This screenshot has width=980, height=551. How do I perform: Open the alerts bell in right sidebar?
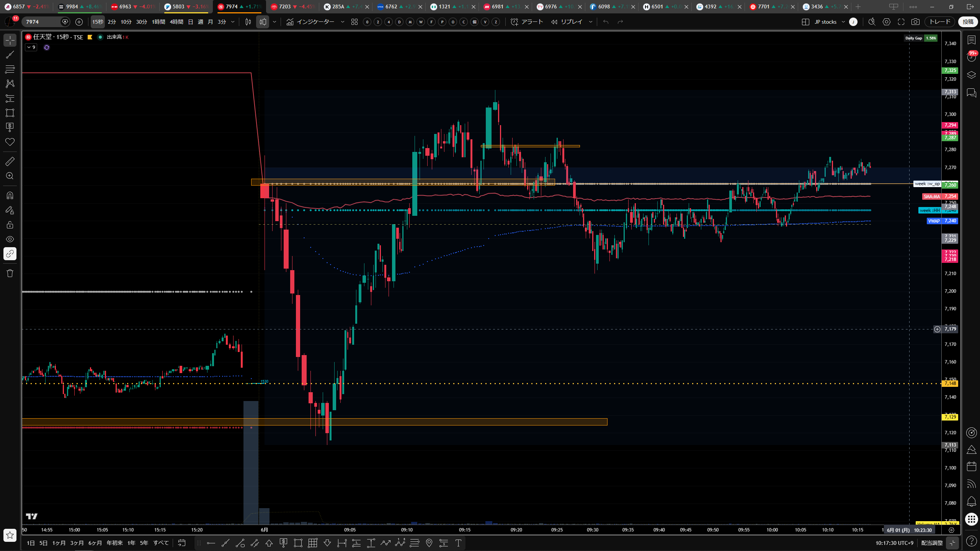(971, 501)
